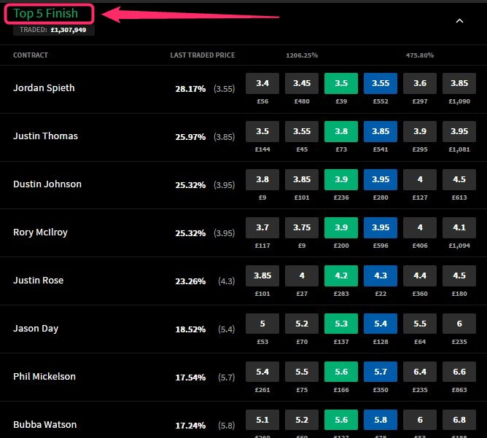Click Jordan Spieth 3.85 price box
This screenshot has height=438, width=487.
(x=459, y=83)
